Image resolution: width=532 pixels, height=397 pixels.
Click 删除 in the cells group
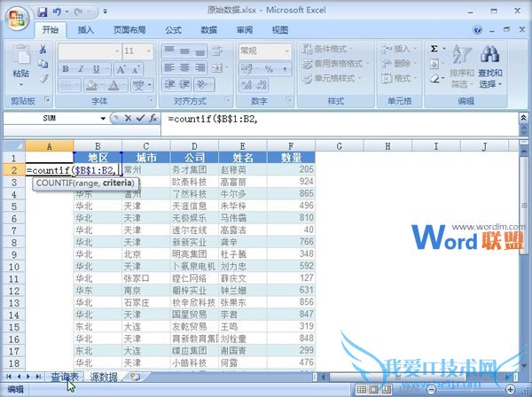click(398, 64)
